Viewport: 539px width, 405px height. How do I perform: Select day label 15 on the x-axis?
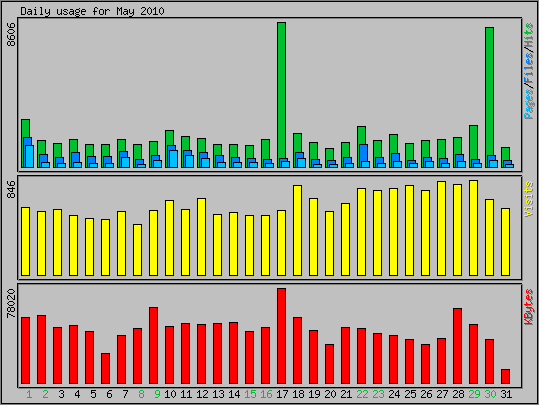[x=250, y=394]
